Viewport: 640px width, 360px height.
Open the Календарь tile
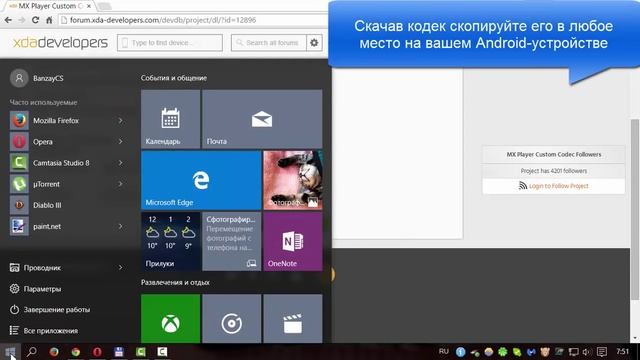pos(171,119)
